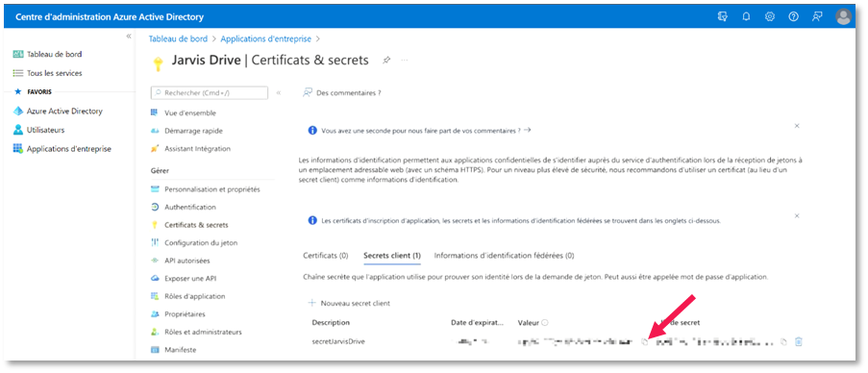868x373 pixels.
Task: Dismiss the feedback info banner
Action: tap(797, 126)
